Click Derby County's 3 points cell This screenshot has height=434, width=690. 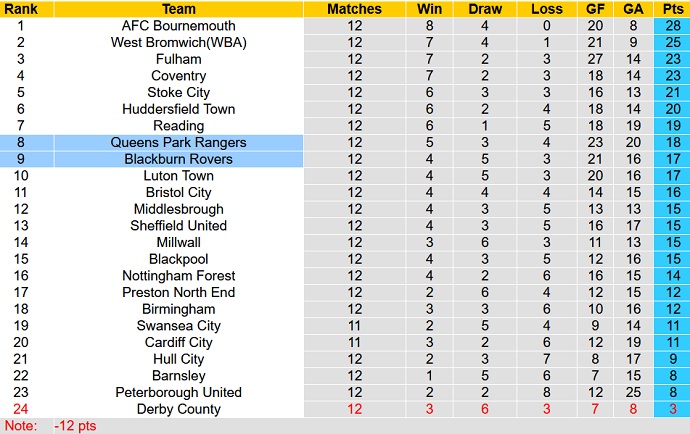click(x=671, y=409)
